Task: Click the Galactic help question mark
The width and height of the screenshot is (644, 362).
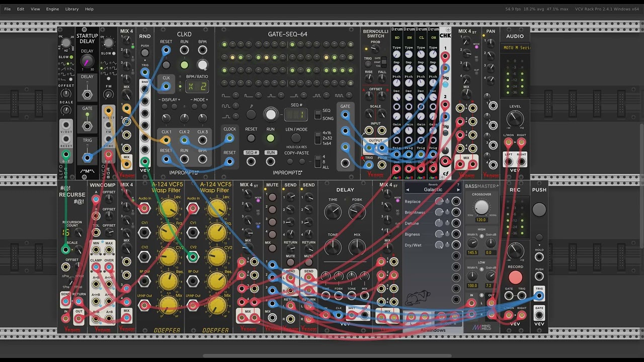Action: [x=458, y=185]
